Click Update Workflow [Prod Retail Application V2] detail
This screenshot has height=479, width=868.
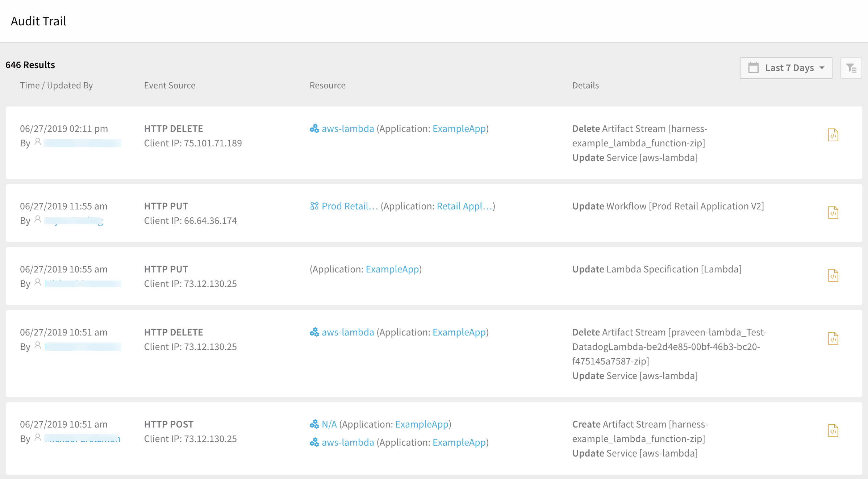[668, 206]
